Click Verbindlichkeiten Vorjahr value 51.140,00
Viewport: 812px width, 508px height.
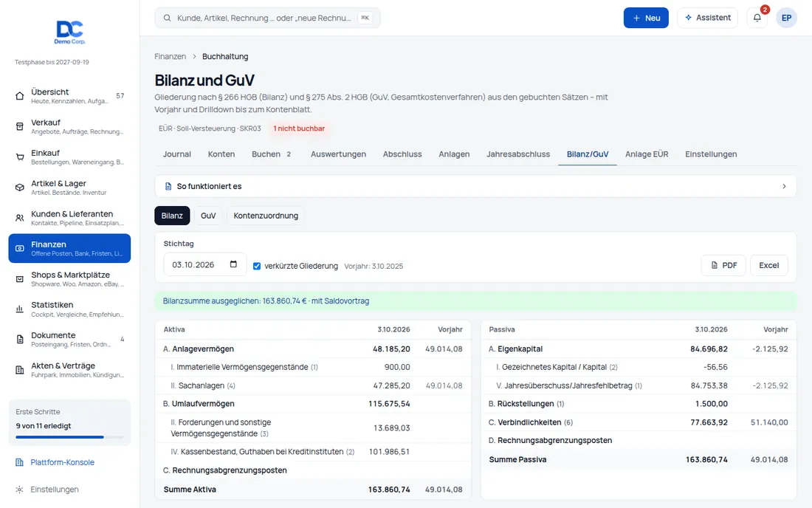[769, 422]
